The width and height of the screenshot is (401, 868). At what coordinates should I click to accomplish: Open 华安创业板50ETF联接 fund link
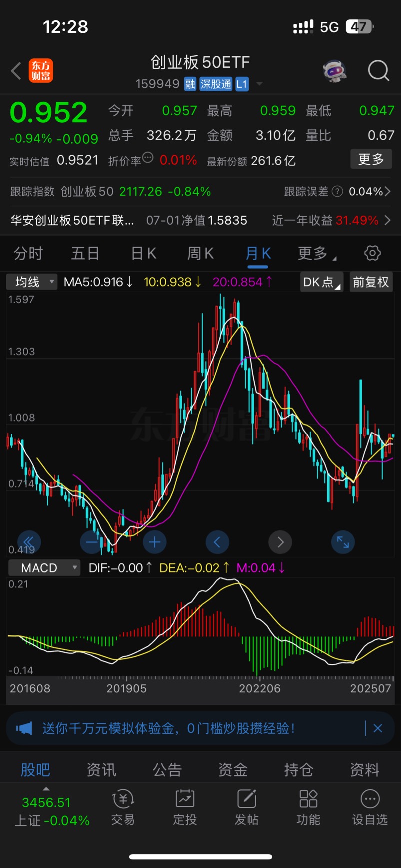pyautogui.click(x=72, y=220)
